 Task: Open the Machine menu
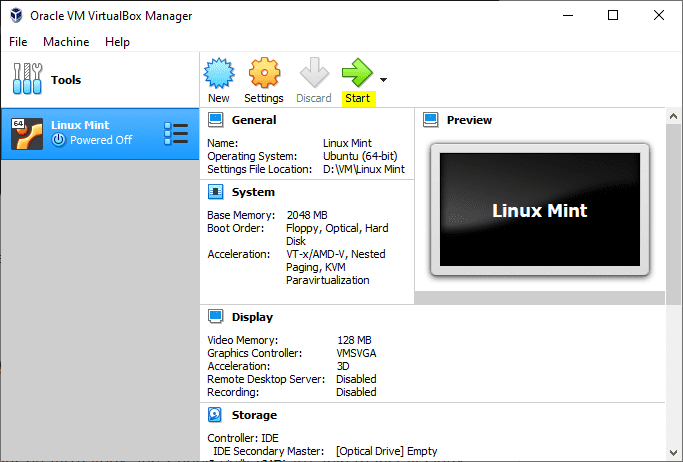pyautogui.click(x=66, y=42)
